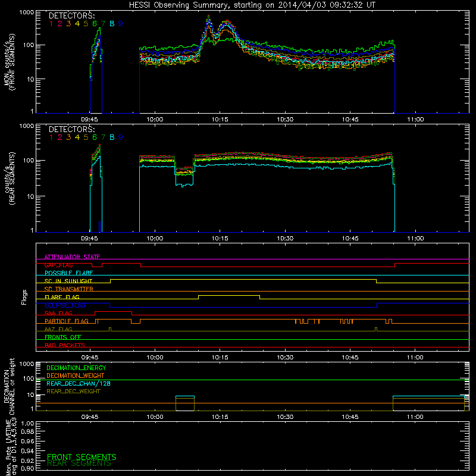Click 'DETECTORS:' label in the front segments plot

click(71, 16)
